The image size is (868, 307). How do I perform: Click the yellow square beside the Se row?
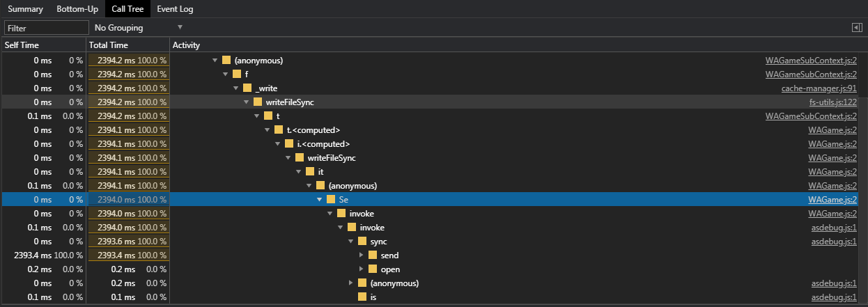(331, 200)
